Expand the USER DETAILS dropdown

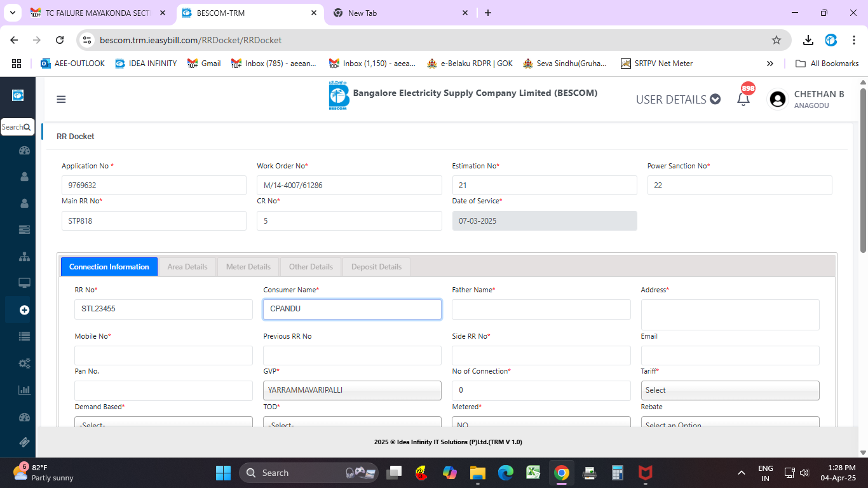pos(678,99)
